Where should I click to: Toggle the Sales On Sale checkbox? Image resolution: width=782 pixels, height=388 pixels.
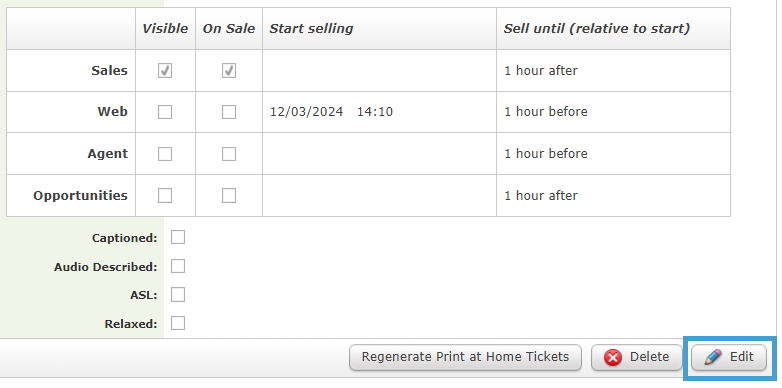(x=229, y=71)
